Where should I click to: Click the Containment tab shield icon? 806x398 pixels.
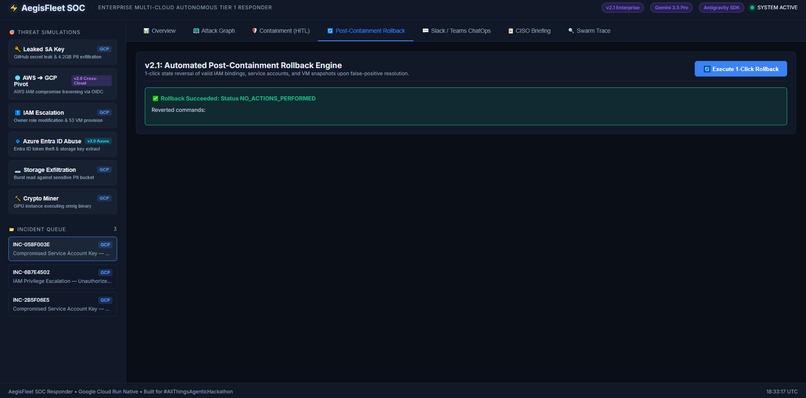(x=254, y=31)
